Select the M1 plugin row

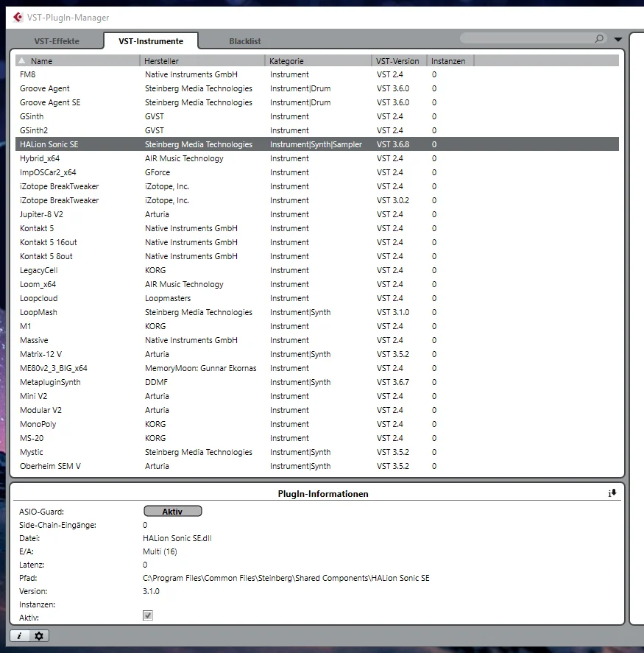click(x=317, y=326)
